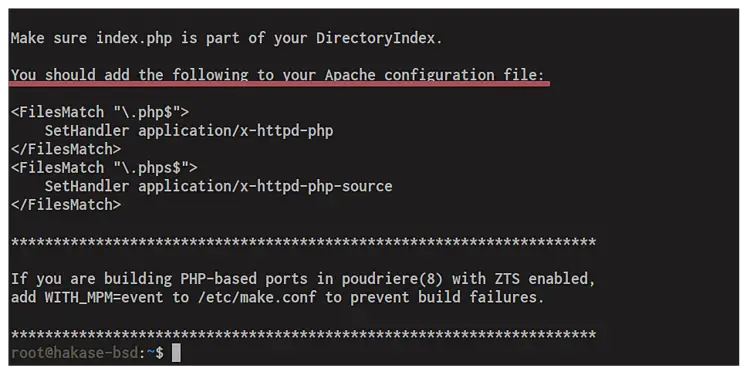Screen dimensions: 750x375
Task: Click the SetHandler application/x-httpd-php line
Action: pyautogui.click(x=189, y=131)
